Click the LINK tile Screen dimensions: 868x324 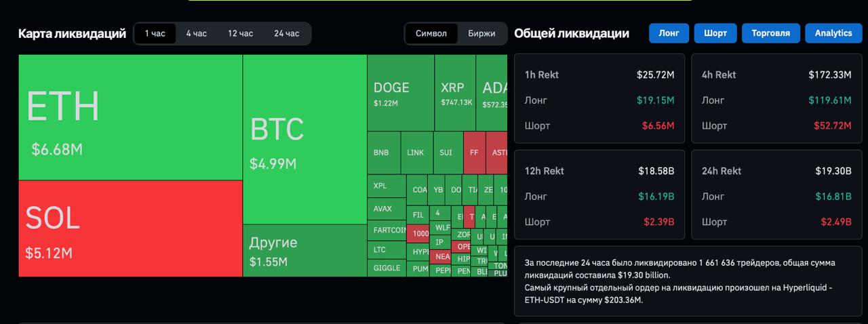point(416,153)
